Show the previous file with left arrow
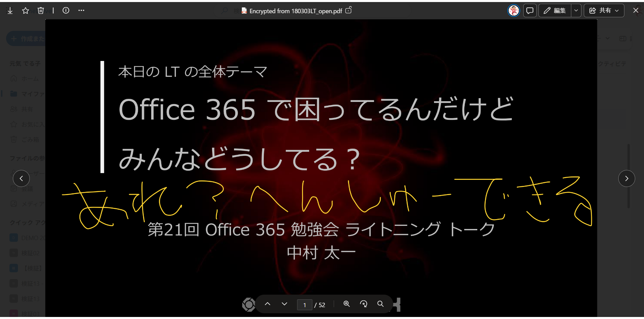Screen dimensions: 644x319 tap(21, 178)
